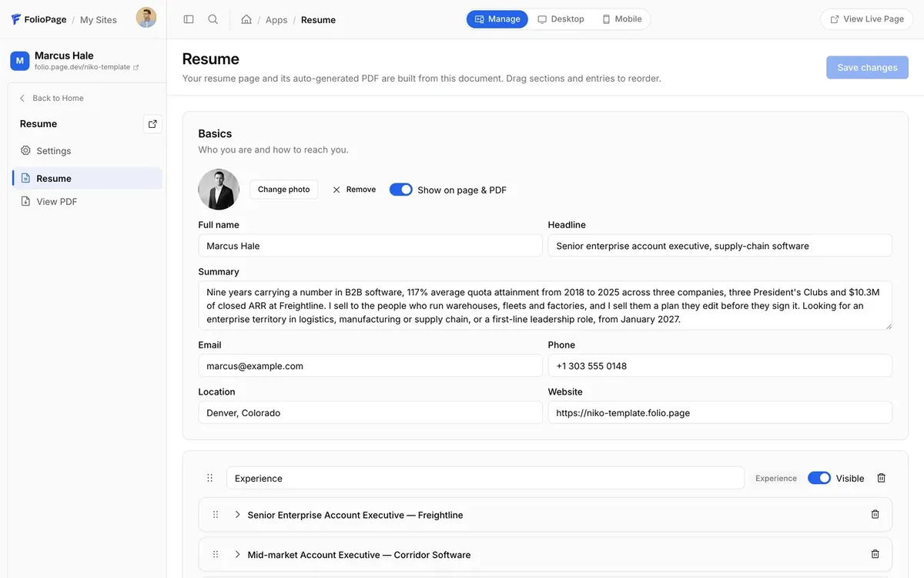This screenshot has height=578, width=924.
Task: Switch to Mobile preview
Action: [621, 19]
